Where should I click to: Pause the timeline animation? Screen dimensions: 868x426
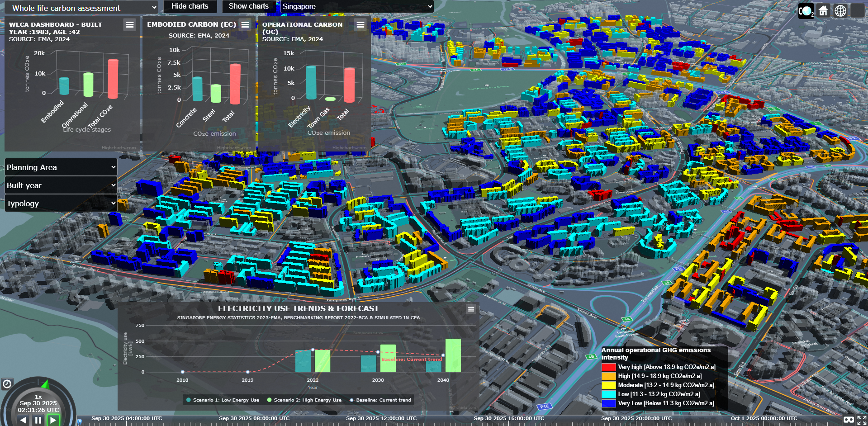38,420
